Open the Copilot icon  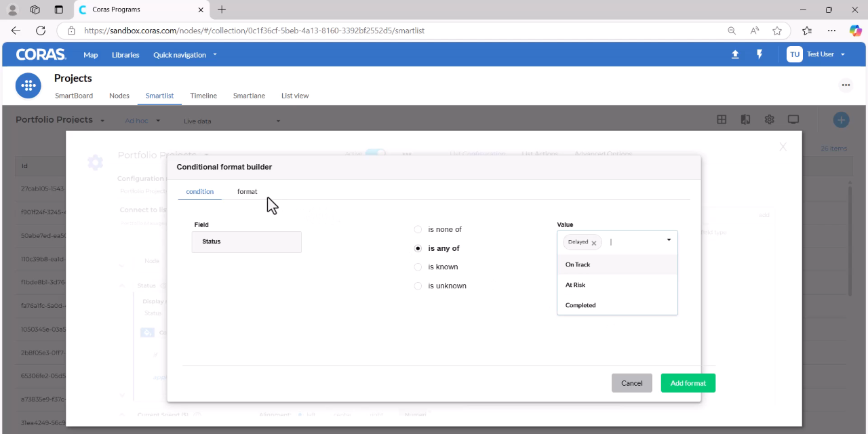click(855, 31)
